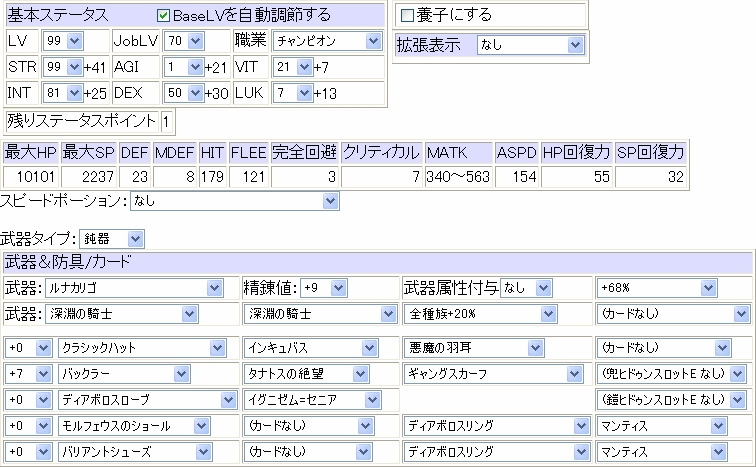Open (カードなし) dropdown beside 悪魔の羽耳
Image resolution: width=756 pixels, height=467 pixels.
[x=664, y=347]
